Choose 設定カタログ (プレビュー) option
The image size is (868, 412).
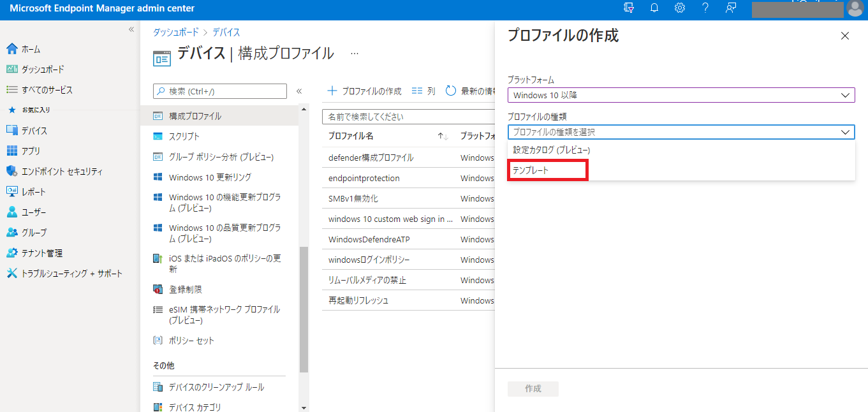click(x=681, y=151)
